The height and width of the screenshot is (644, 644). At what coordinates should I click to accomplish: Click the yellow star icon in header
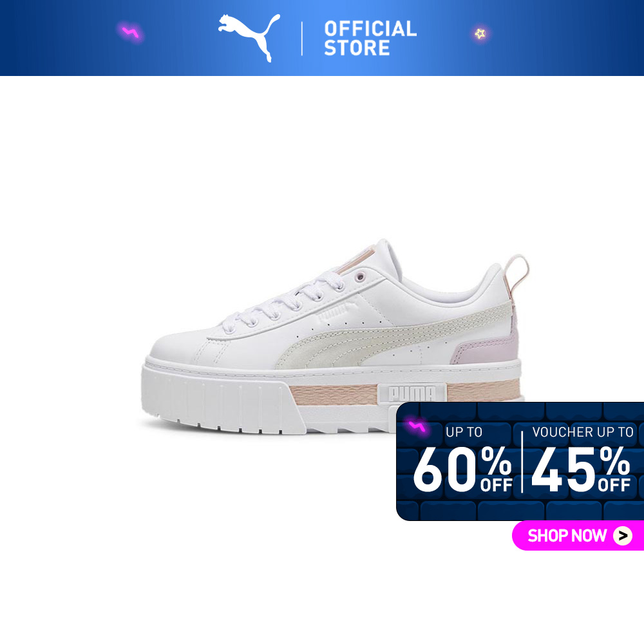click(480, 33)
